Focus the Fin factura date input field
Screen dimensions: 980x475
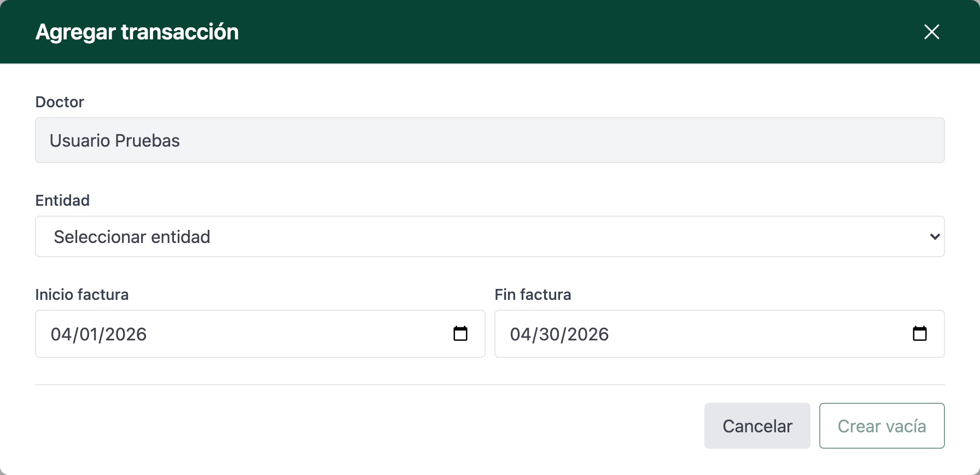point(720,334)
